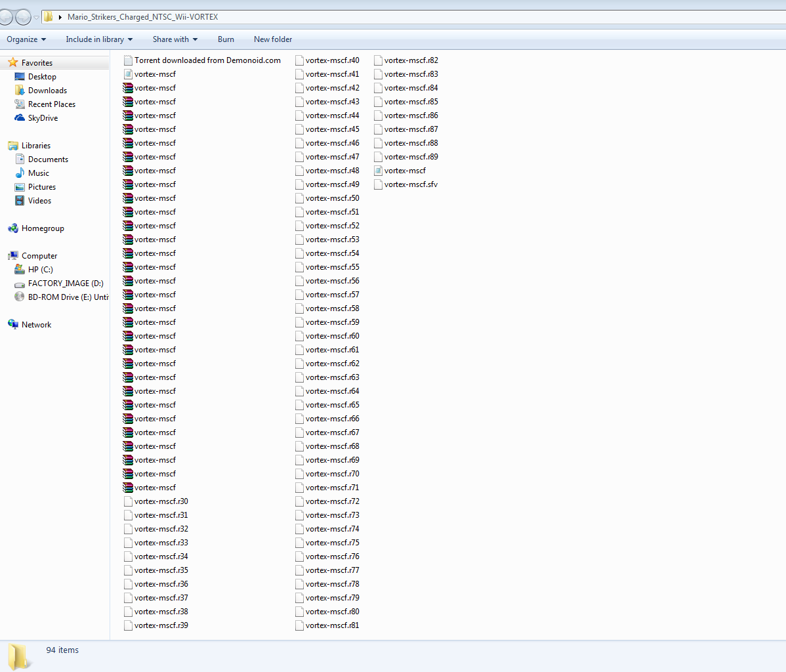
Task: Select vortex-mscf.r47 file
Action: pyautogui.click(x=332, y=157)
